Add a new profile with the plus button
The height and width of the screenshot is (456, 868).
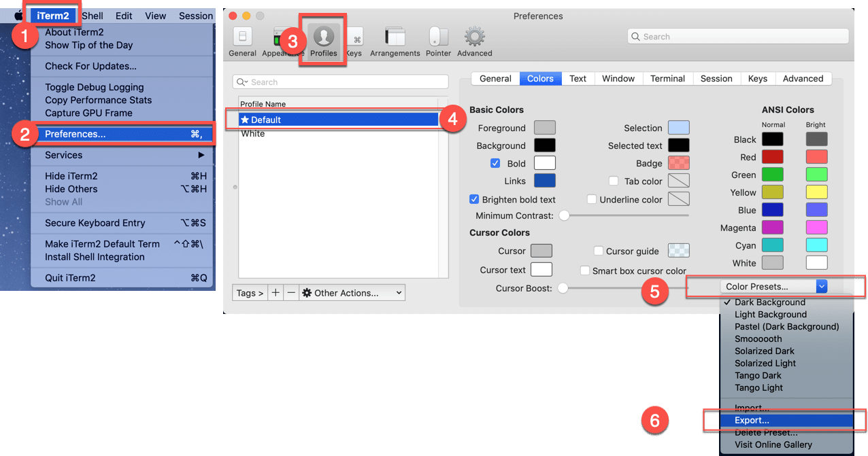point(278,292)
